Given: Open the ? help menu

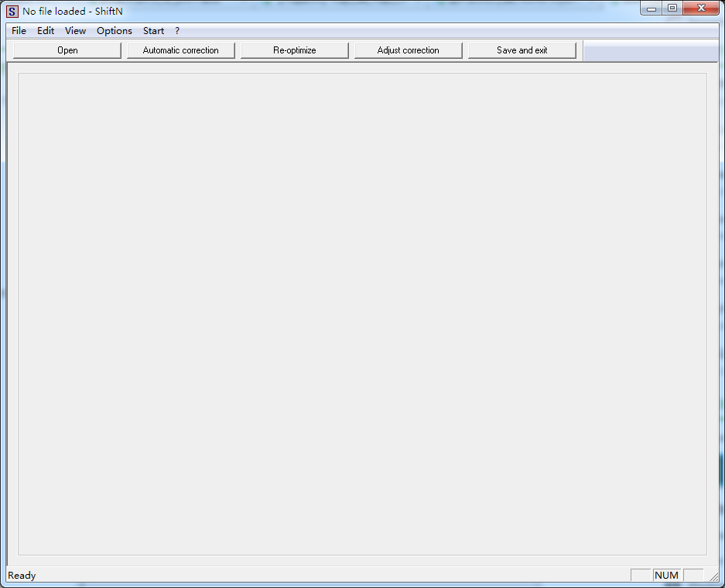Looking at the screenshot, I should (x=177, y=31).
